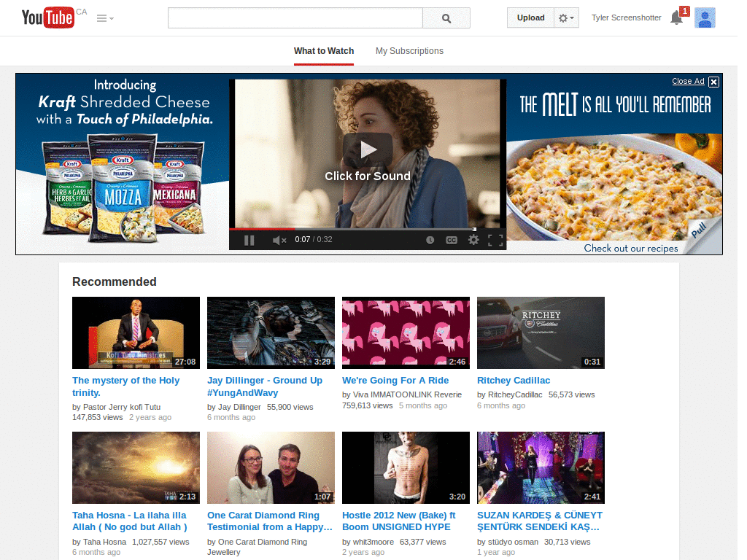747x560 pixels.
Task: Visit Taha Hosna channel link
Action: coord(104,542)
